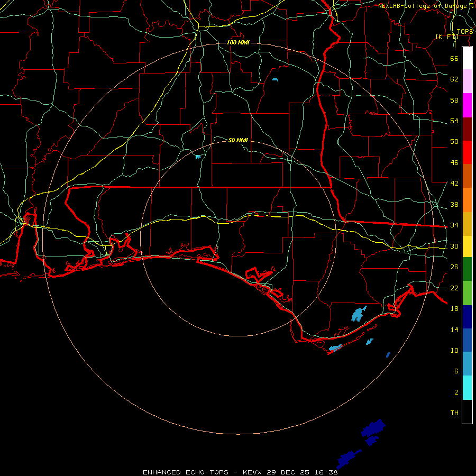Click the dark green legend swatch
Viewport: 476px width, 476px height.
coord(467,269)
